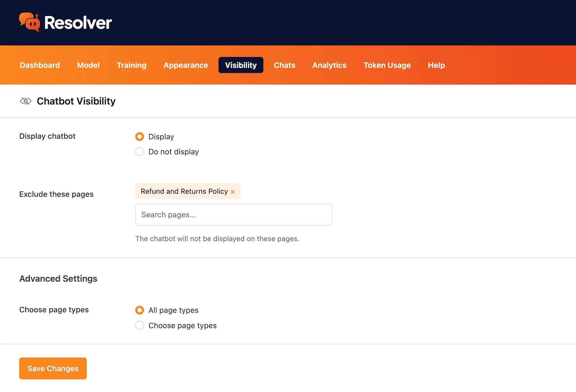Click the Exclude these pages label
This screenshot has height=392, width=576.
(56, 194)
